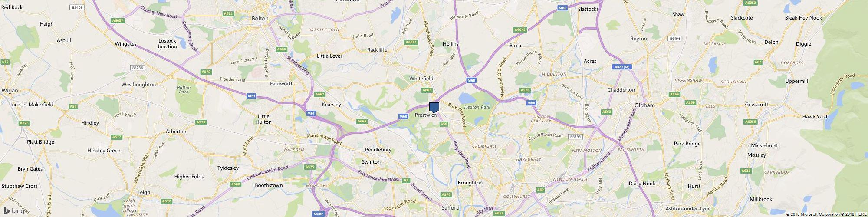868x217 pixels.
Task: Click the M62 motorway shield near Slattocks
Action: [563, 8]
